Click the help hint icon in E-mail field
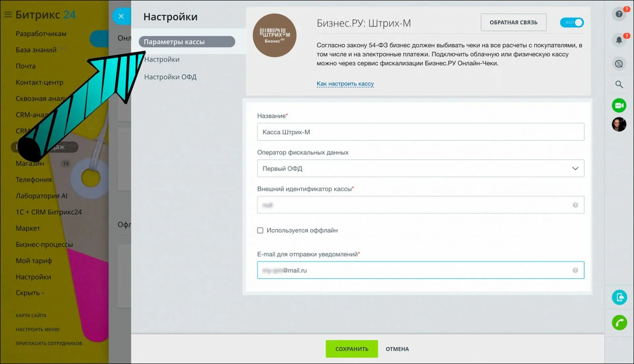634x364 pixels. (x=575, y=270)
